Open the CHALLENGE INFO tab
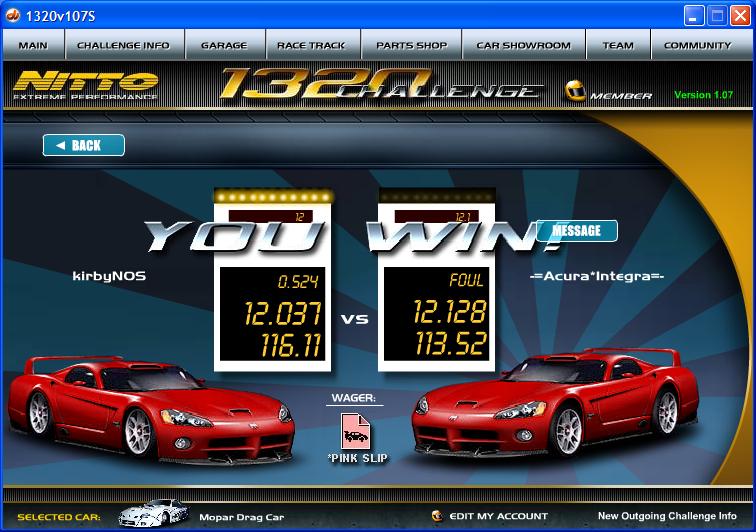 point(124,45)
